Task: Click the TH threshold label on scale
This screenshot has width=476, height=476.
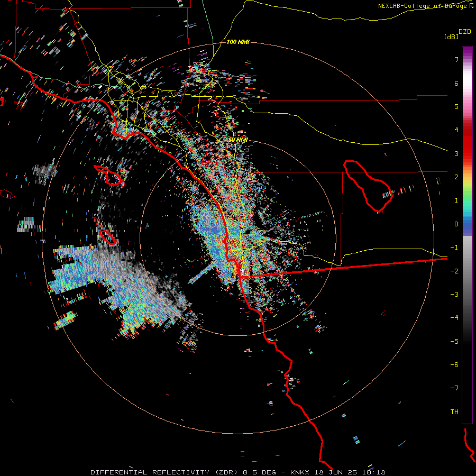Action: tap(454, 412)
